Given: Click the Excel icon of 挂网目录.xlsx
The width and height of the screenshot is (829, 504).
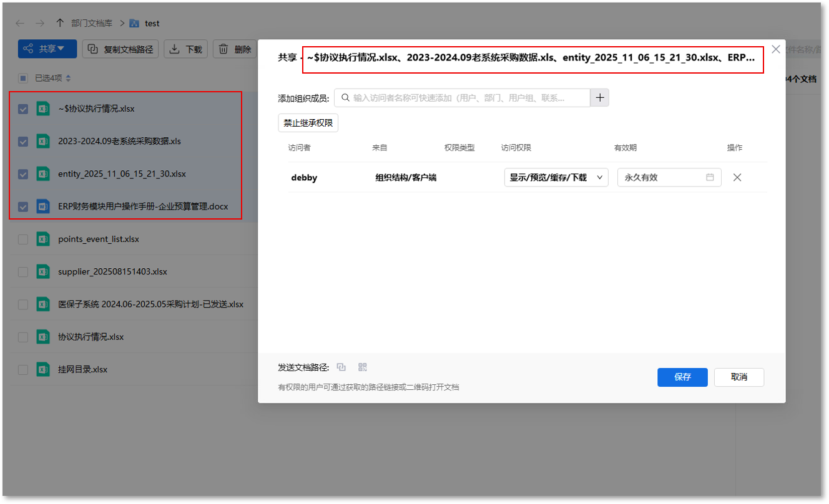Looking at the screenshot, I should (x=43, y=369).
